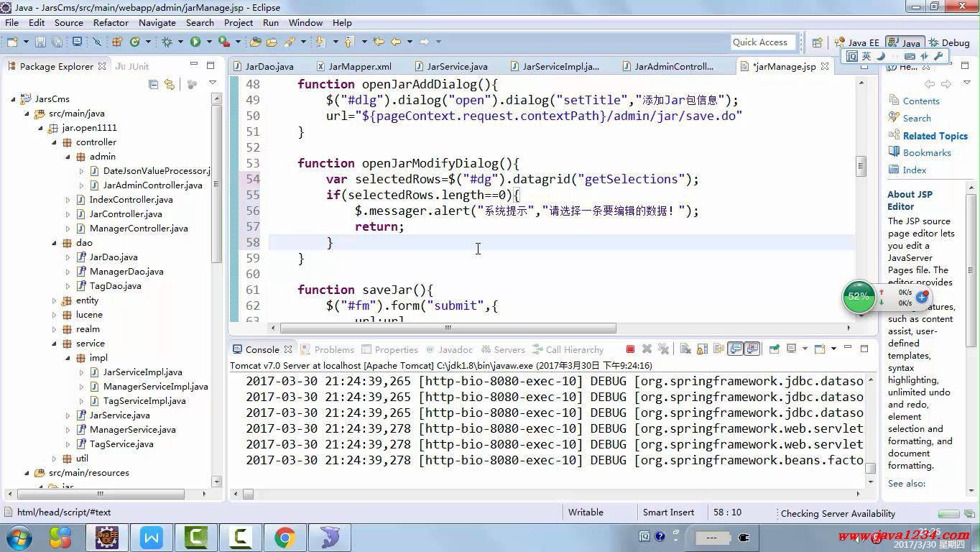
Task: Click the Debug bug toolbar icon
Action: coord(167,42)
